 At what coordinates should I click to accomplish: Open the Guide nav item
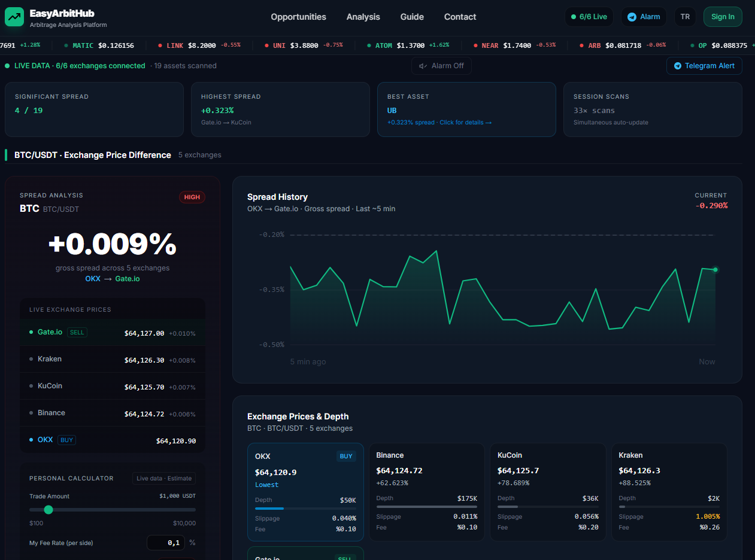(412, 17)
